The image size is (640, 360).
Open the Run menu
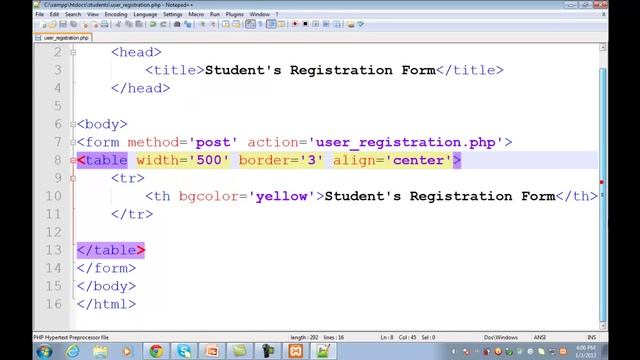coord(215,14)
